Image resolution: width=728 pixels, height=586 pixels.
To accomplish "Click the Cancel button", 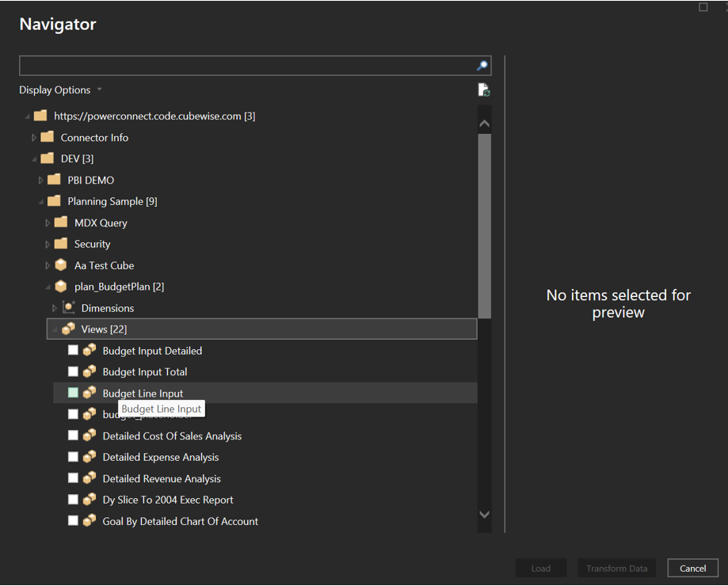I will [692, 568].
